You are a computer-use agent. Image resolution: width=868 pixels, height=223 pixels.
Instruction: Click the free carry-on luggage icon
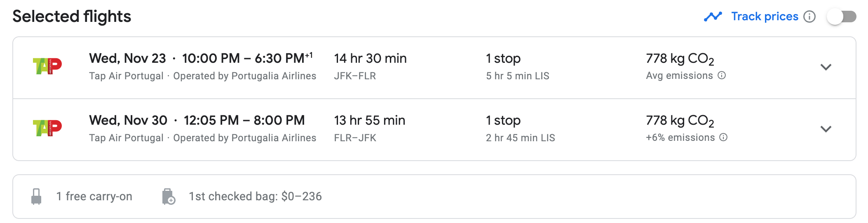pos(36,197)
